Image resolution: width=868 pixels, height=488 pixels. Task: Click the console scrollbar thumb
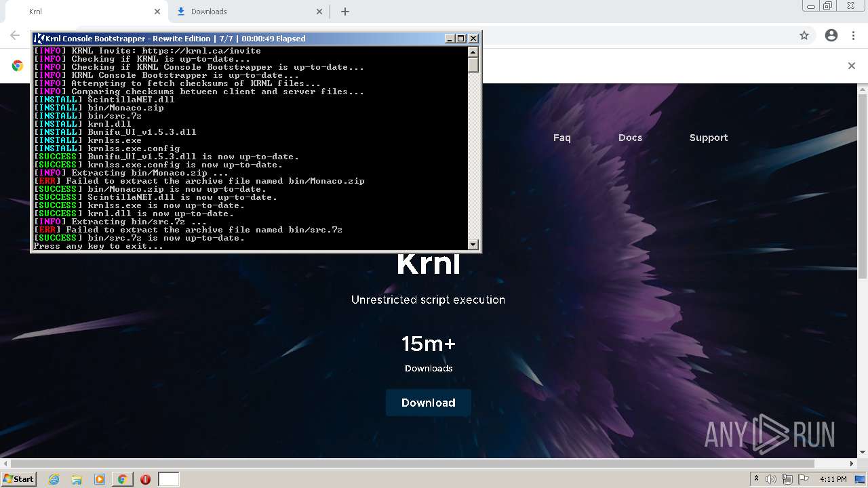(473, 64)
